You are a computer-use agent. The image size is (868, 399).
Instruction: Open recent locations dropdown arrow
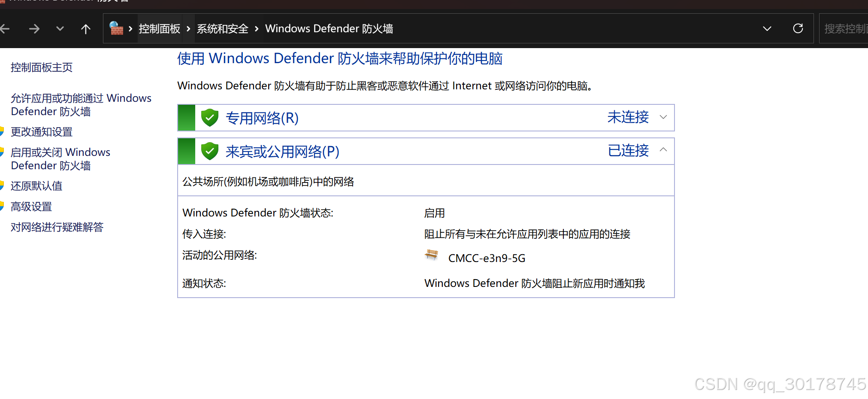click(60, 29)
